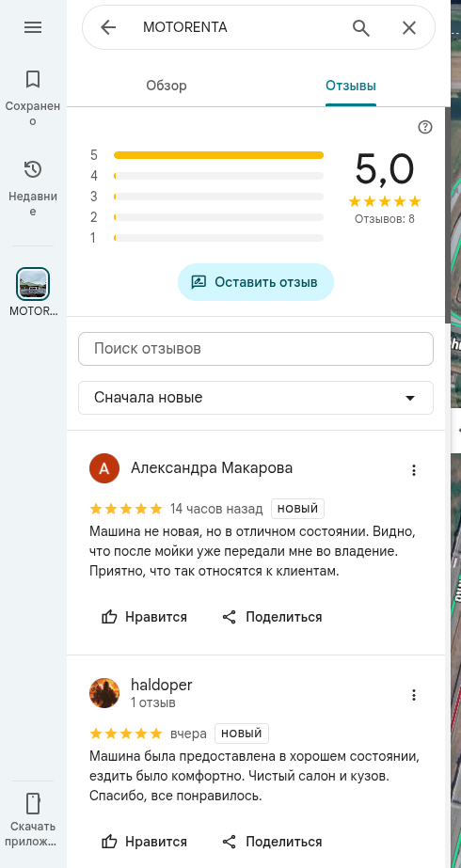Click the Оставить отзыв button
This screenshot has height=868, width=461.
[256, 282]
